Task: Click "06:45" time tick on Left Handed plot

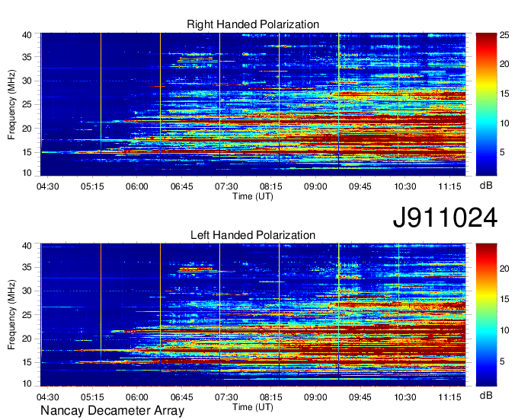Action: pyautogui.click(x=182, y=397)
